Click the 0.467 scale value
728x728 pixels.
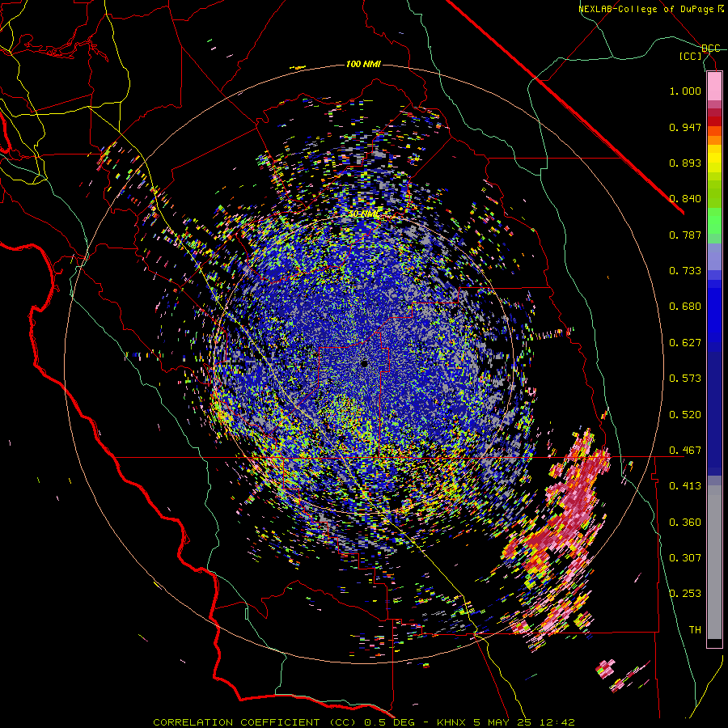tap(685, 451)
